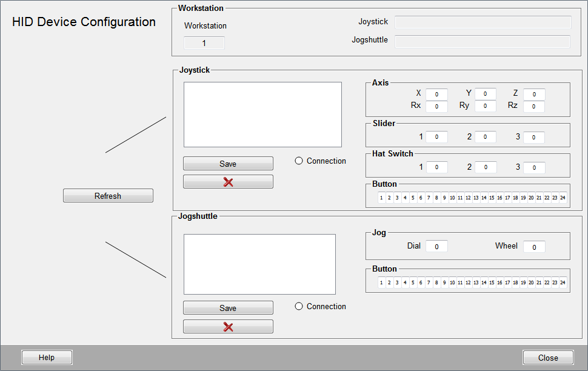
Task: Select the Jogshuttle name field in Workstation
Action: [x=483, y=41]
